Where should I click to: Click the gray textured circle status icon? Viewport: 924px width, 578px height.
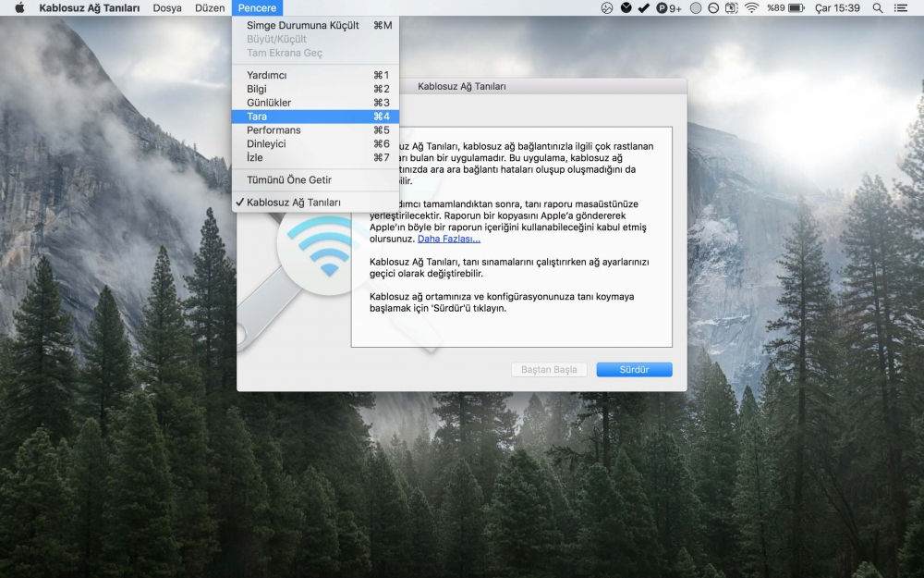[696, 7]
